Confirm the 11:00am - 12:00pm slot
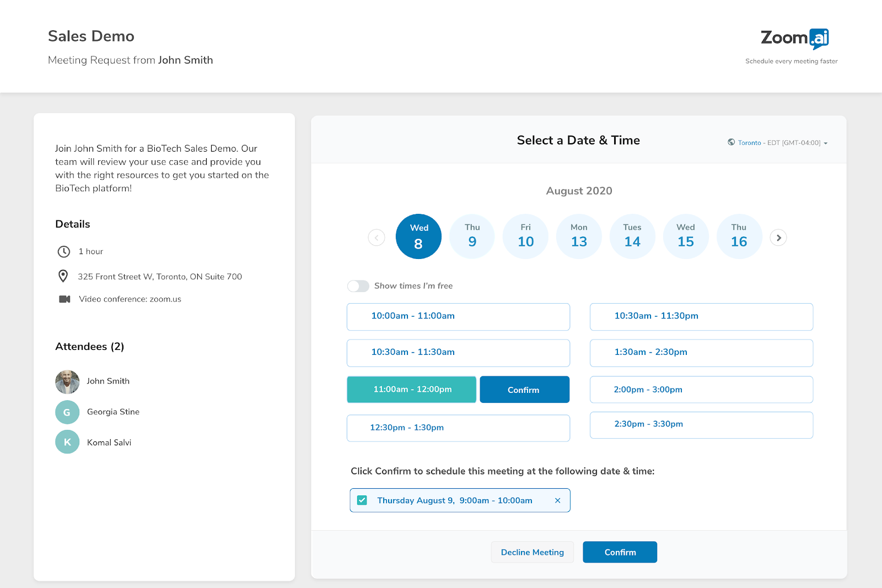This screenshot has width=882, height=588. click(524, 390)
